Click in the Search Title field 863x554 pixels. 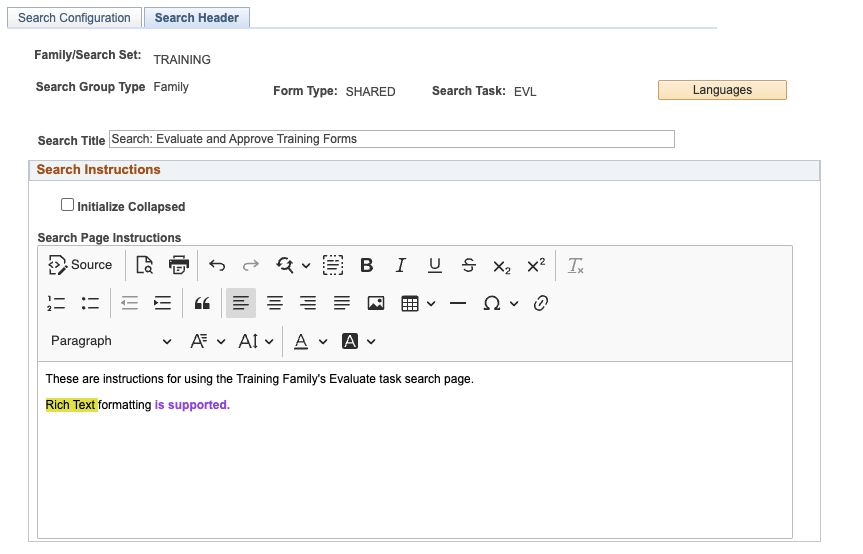point(392,139)
